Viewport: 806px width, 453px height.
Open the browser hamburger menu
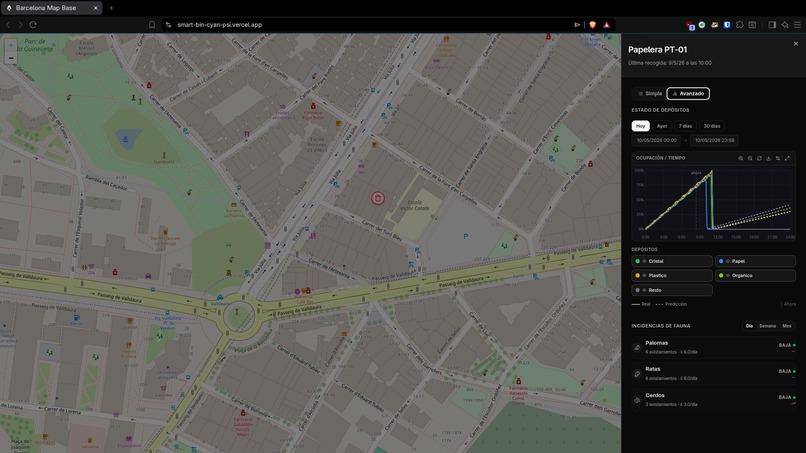(797, 25)
